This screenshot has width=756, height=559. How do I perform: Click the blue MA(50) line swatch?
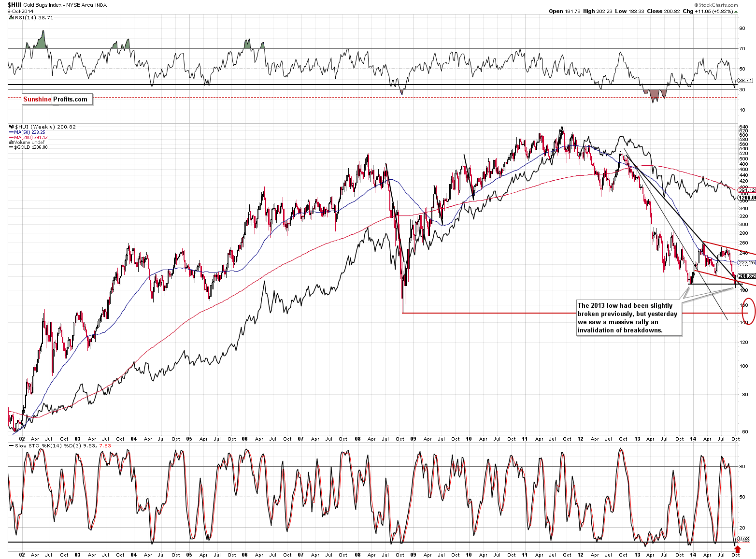11,132
